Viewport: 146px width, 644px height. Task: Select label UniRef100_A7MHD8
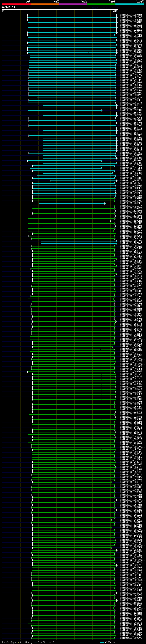point(131,625)
